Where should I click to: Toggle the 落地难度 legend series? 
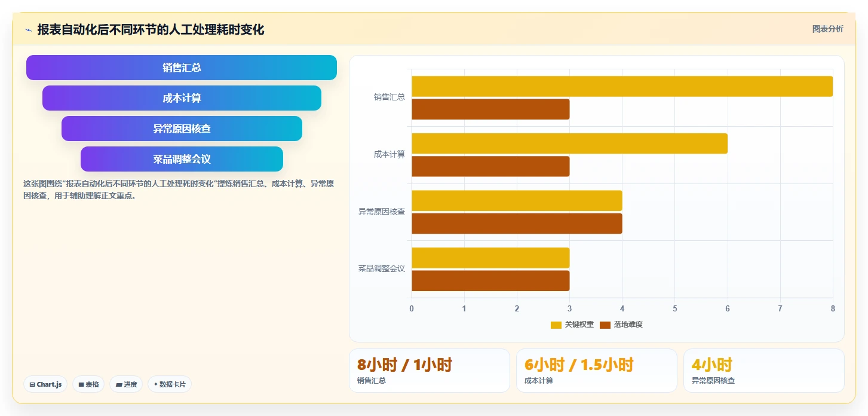pos(621,325)
